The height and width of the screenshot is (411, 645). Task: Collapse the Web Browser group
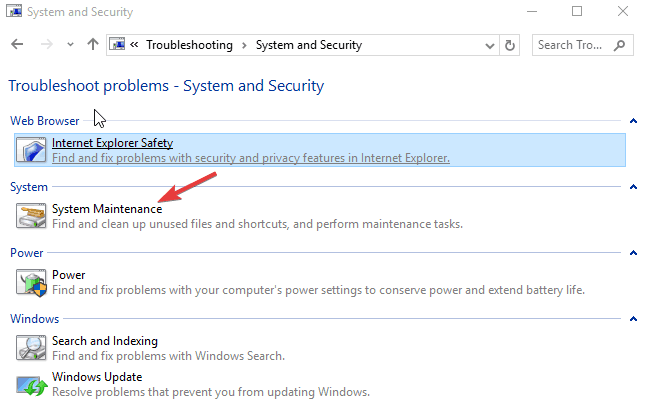pos(633,121)
